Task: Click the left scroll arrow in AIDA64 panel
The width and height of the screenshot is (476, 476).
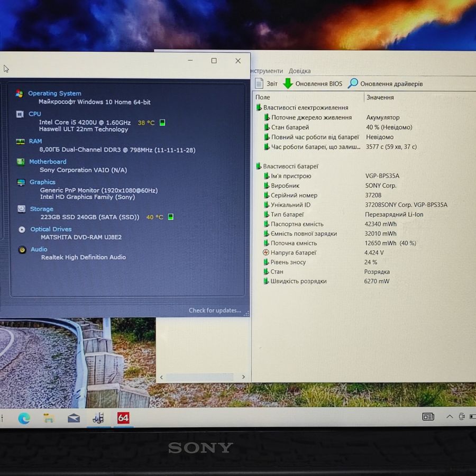Action: coord(161,377)
